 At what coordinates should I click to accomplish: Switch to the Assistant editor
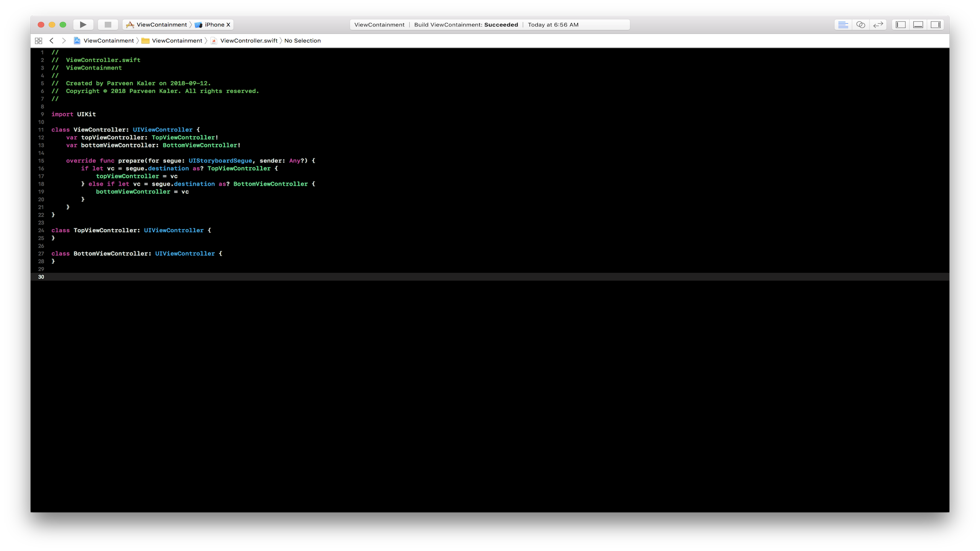tap(861, 24)
